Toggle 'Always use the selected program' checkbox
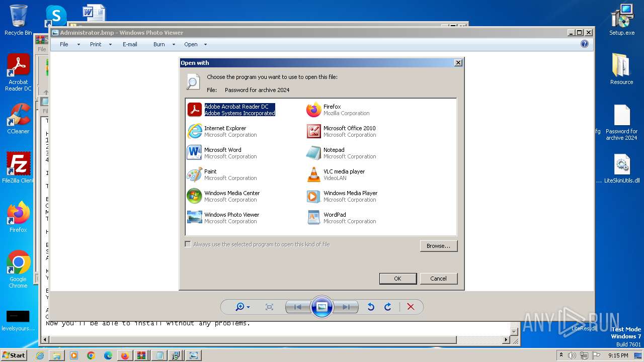Screen dimensions: 644x362 point(188,244)
